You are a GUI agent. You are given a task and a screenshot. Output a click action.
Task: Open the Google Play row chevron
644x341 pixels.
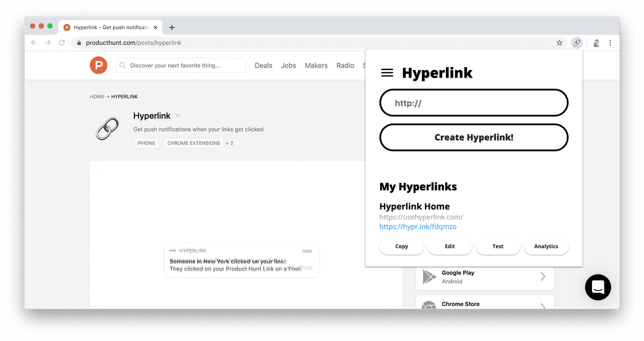[543, 277]
